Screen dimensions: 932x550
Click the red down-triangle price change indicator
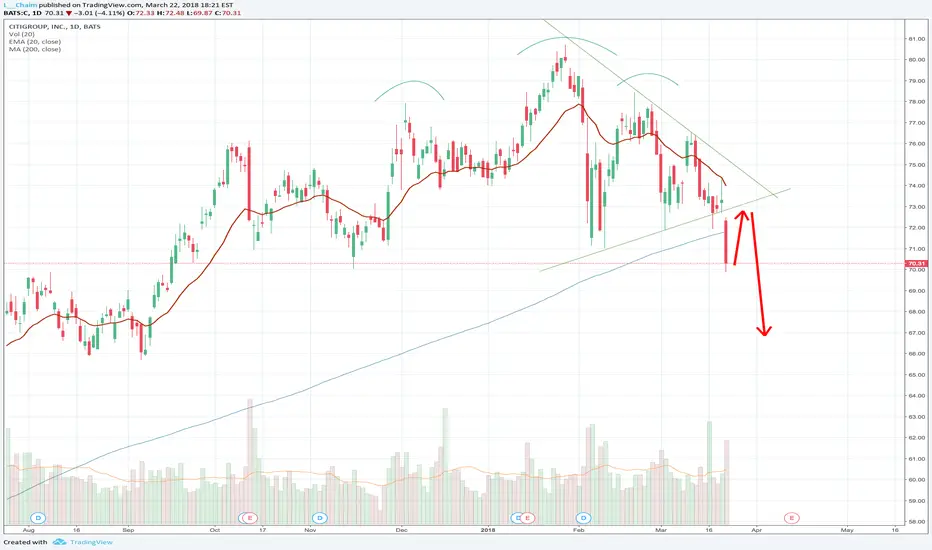[69, 12]
